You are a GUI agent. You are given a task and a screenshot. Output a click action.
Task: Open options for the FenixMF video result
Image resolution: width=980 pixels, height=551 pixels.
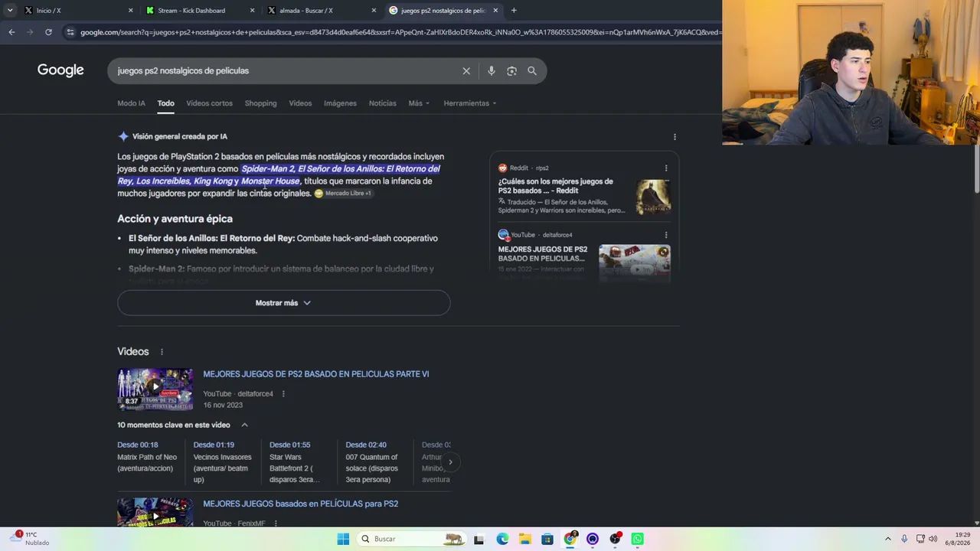tap(276, 523)
